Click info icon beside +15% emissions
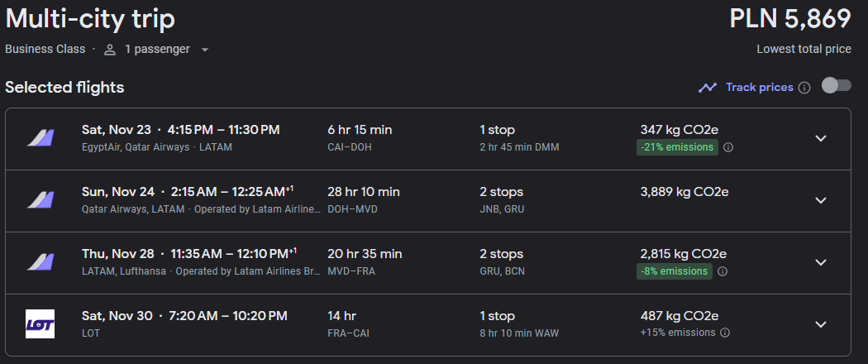The width and height of the screenshot is (868, 364). [725, 333]
